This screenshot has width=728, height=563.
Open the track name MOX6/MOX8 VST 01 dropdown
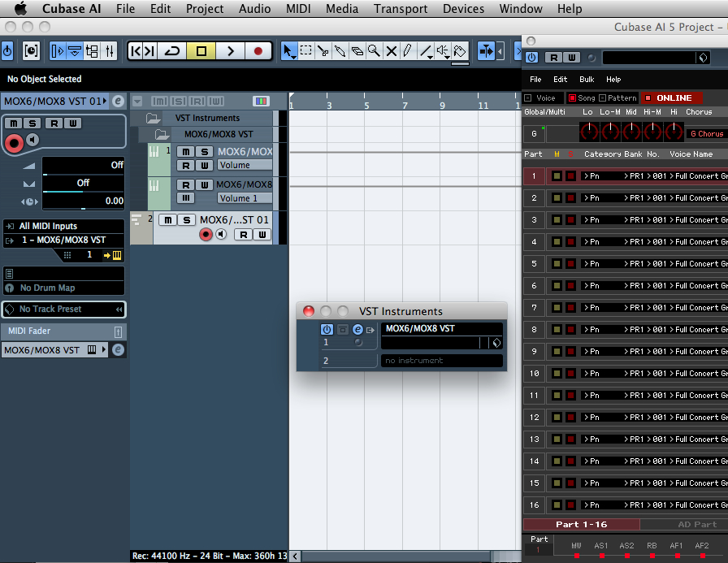(x=55, y=101)
